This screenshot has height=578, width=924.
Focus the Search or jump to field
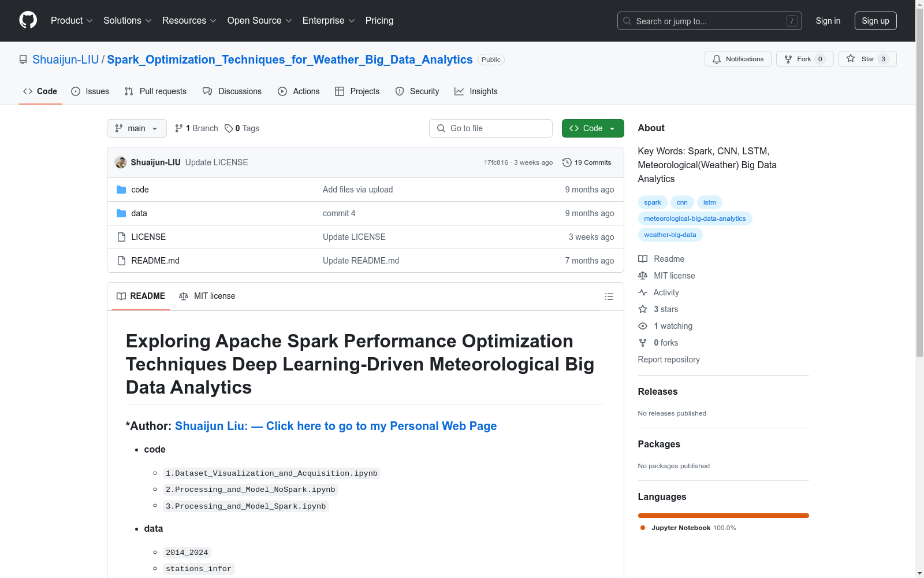[710, 21]
